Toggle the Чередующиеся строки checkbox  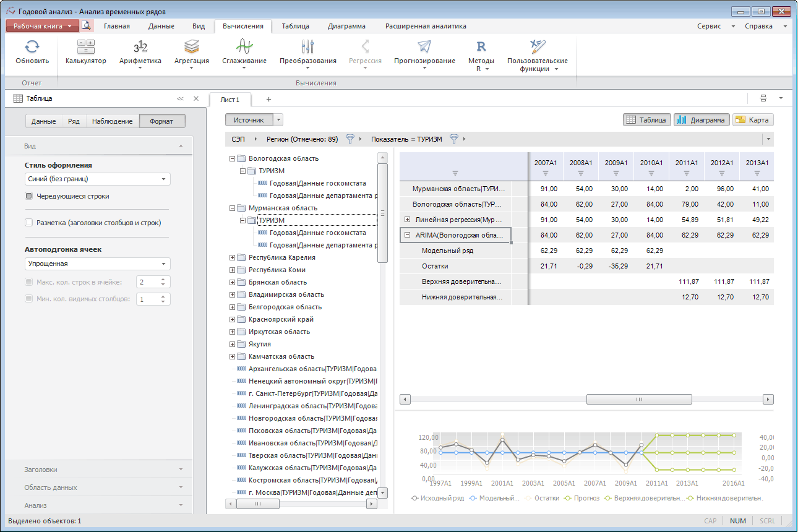pos(29,196)
